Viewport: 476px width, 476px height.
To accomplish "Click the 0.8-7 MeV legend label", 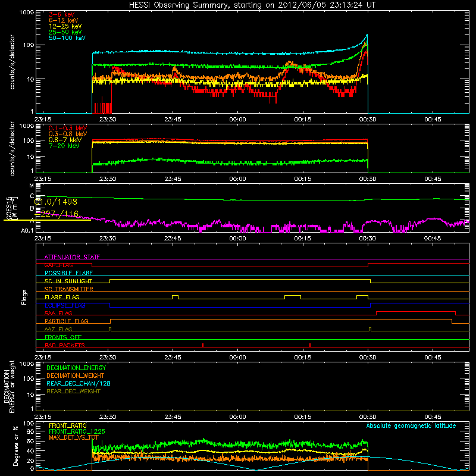I will click(65, 140).
